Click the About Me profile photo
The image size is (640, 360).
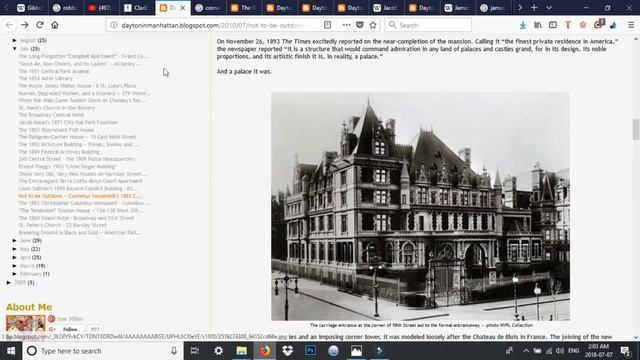(25, 323)
